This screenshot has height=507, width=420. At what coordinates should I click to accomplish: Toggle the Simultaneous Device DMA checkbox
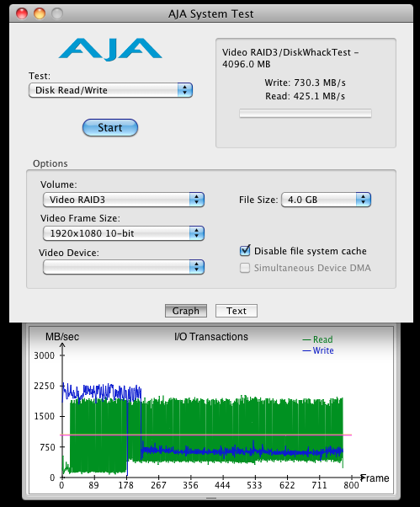tap(245, 268)
